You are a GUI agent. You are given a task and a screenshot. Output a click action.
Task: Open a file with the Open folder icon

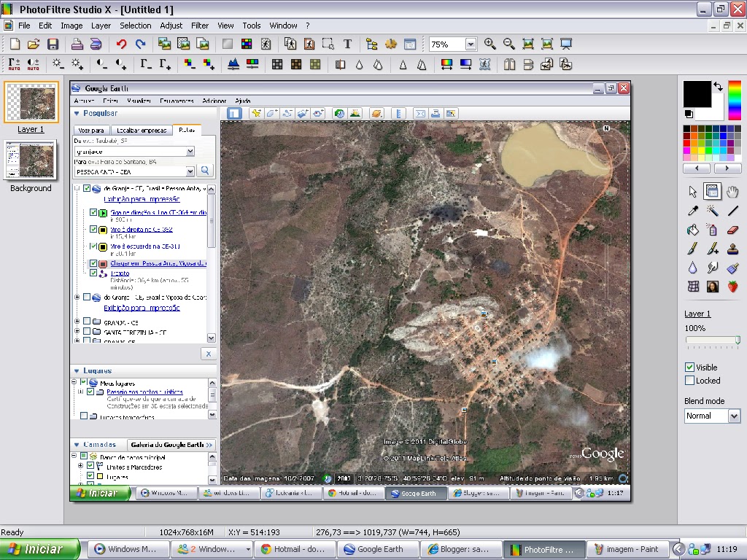(34, 44)
